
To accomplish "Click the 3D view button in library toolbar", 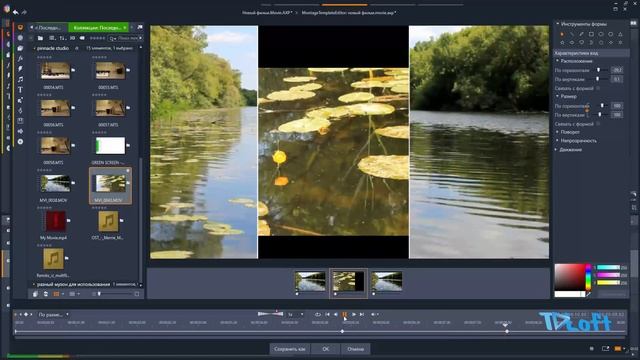I will coord(72,38).
